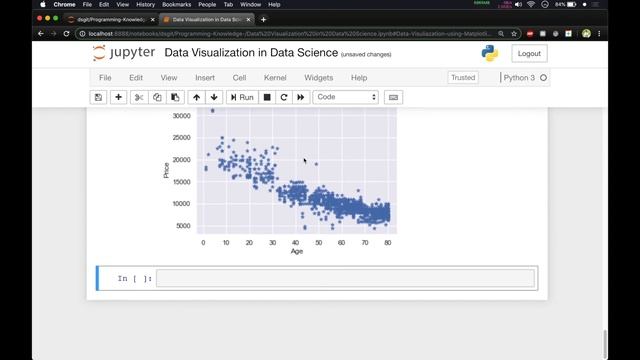
Task: Click the Price axis label on the plot
Action: (166, 170)
